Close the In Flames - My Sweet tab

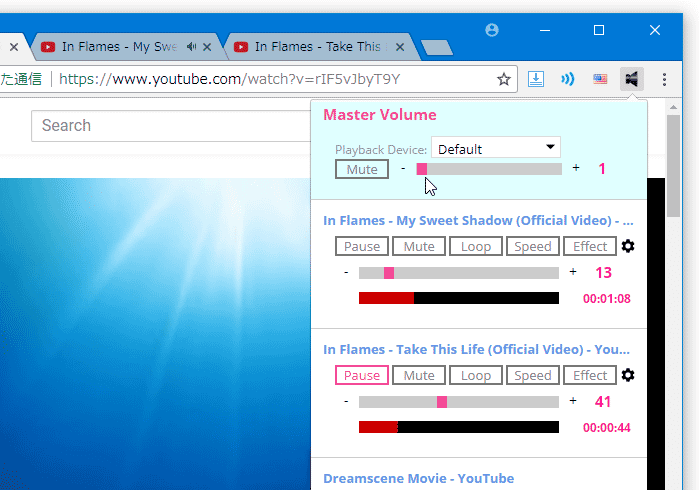(x=207, y=47)
